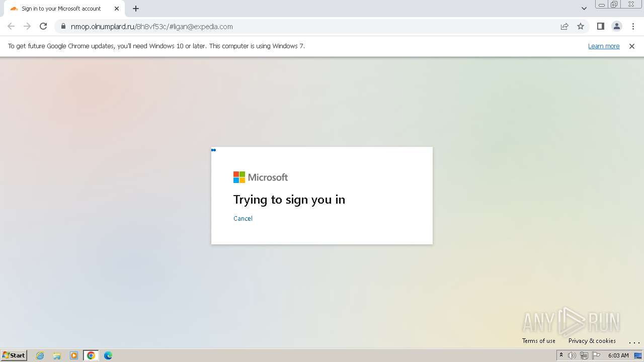The image size is (644, 362).
Task: Click the address bar URL field
Action: (312, 26)
